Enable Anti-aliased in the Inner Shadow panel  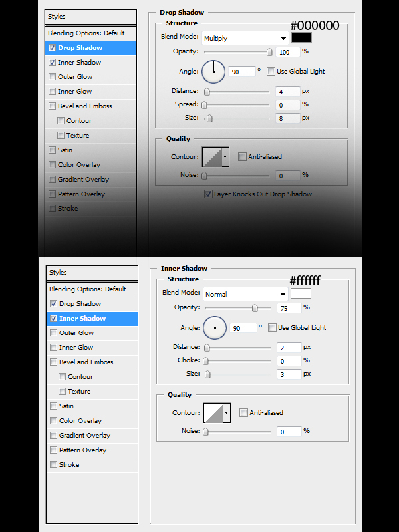coord(244,413)
